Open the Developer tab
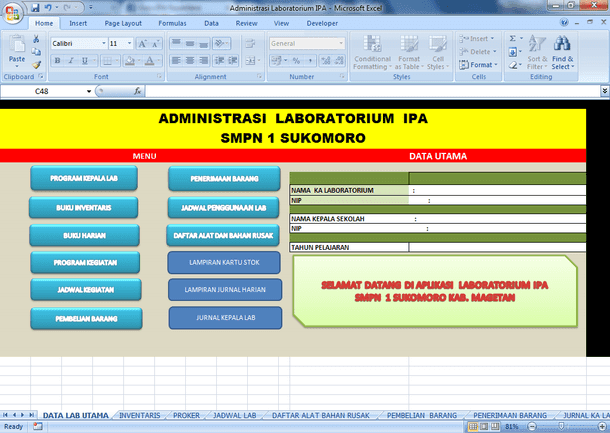The width and height of the screenshot is (610, 433). (x=322, y=23)
